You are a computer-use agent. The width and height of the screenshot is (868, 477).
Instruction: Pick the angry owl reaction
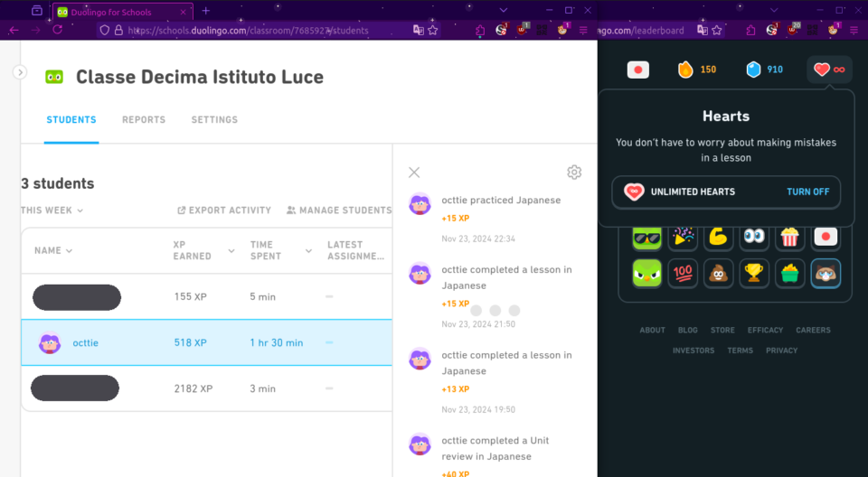click(646, 274)
